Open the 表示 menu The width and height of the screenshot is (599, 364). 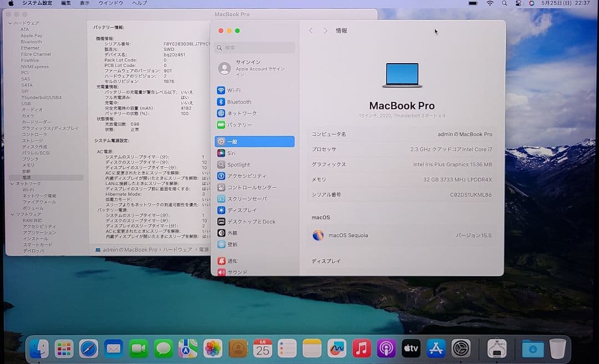tap(84, 3)
